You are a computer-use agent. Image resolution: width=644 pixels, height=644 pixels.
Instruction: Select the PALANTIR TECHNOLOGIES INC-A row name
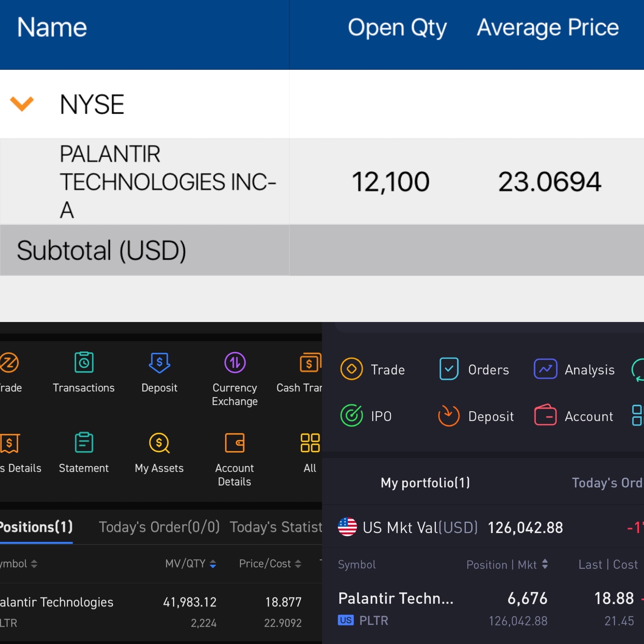pyautogui.click(x=168, y=182)
